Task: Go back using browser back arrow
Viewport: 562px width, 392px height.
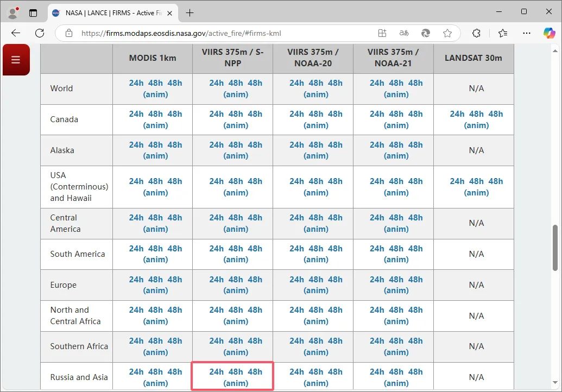Action: tap(16, 33)
